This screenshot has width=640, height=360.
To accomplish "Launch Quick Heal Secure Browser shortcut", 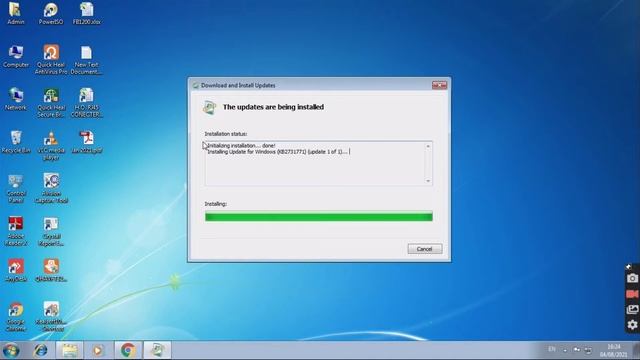I will 51,103.
